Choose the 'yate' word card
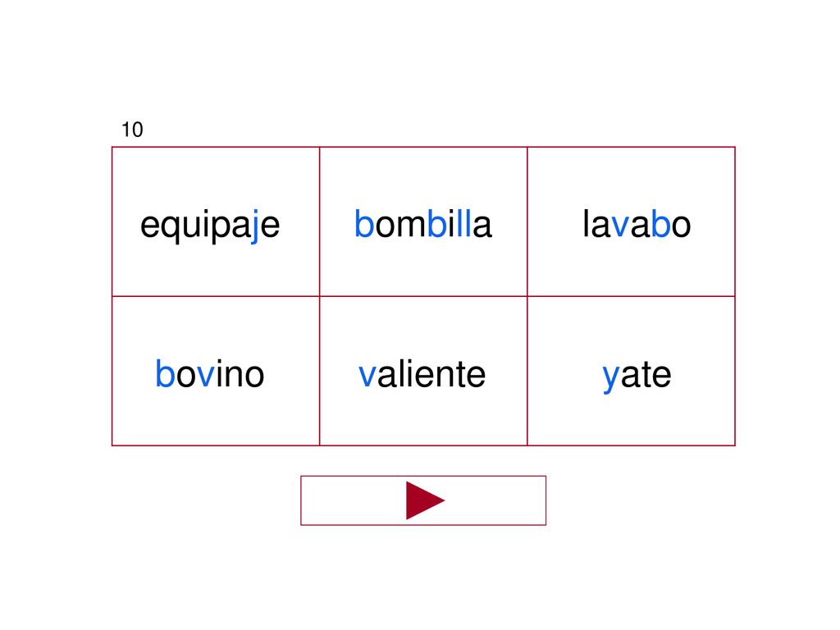This screenshot has height=630, width=840. pyautogui.click(x=631, y=371)
